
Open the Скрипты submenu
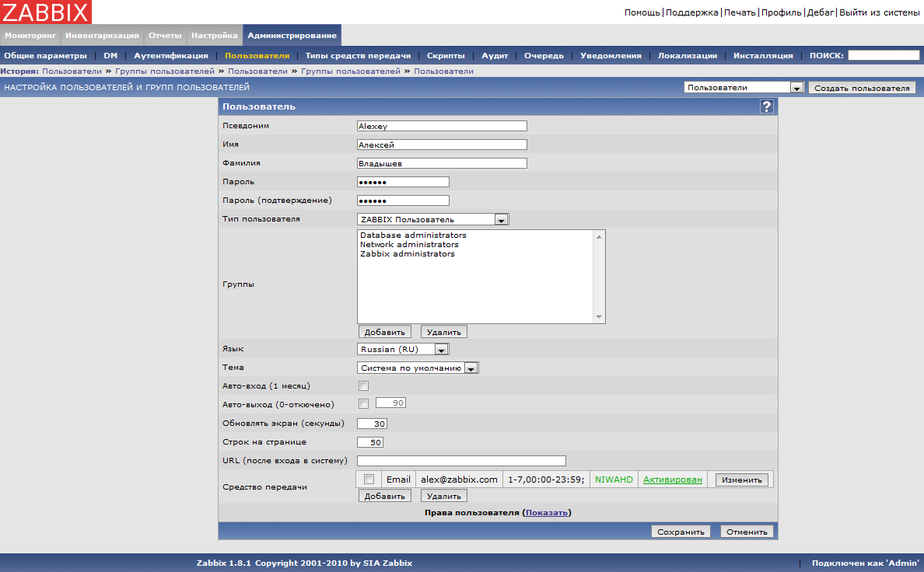(446, 55)
